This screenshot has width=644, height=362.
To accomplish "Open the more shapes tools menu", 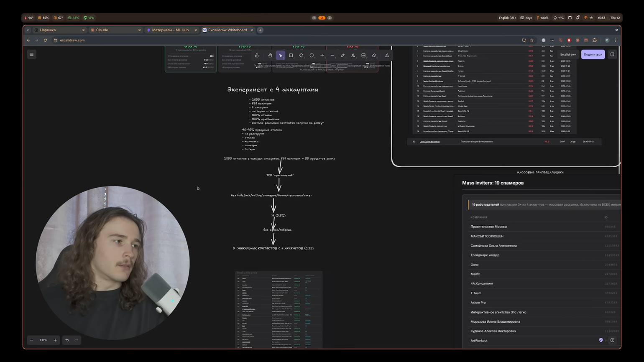I will click(x=387, y=56).
